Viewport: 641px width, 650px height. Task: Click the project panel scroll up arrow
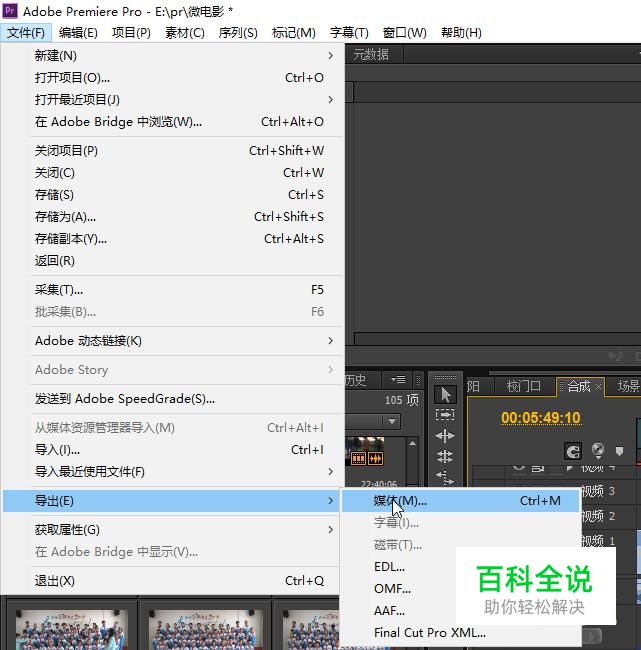[413, 443]
